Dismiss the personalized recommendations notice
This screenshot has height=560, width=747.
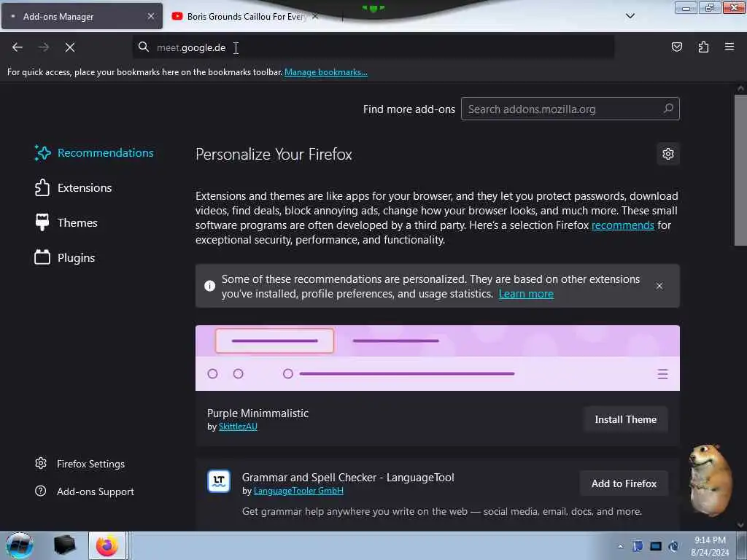[659, 286]
